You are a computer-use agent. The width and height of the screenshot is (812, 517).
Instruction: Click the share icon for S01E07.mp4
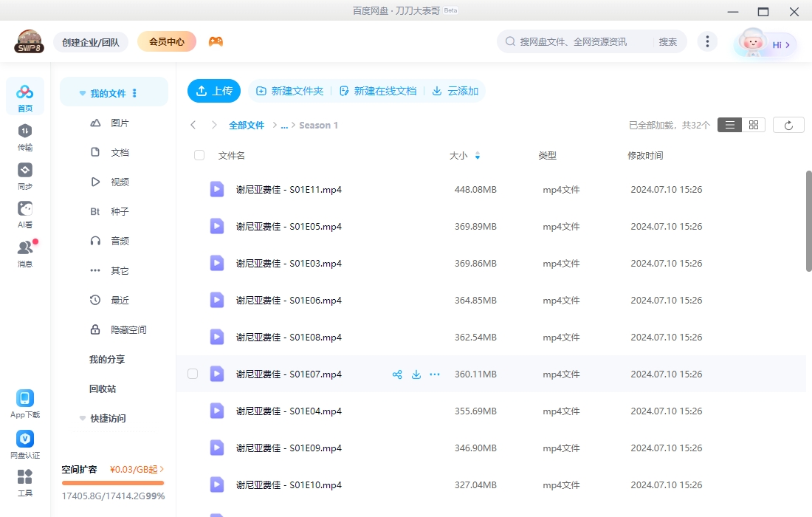coord(397,374)
